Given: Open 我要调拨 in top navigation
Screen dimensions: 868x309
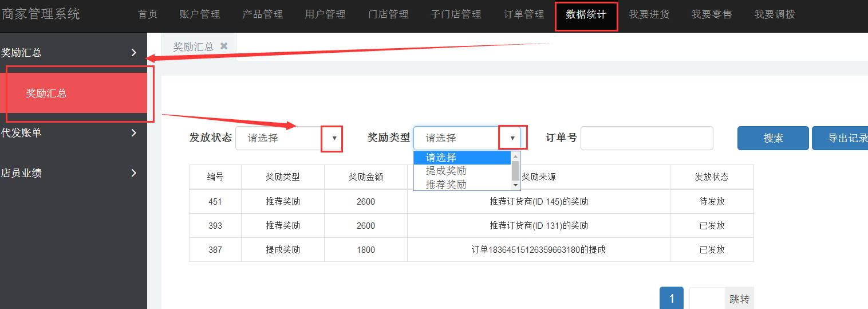Looking at the screenshot, I should (x=775, y=15).
